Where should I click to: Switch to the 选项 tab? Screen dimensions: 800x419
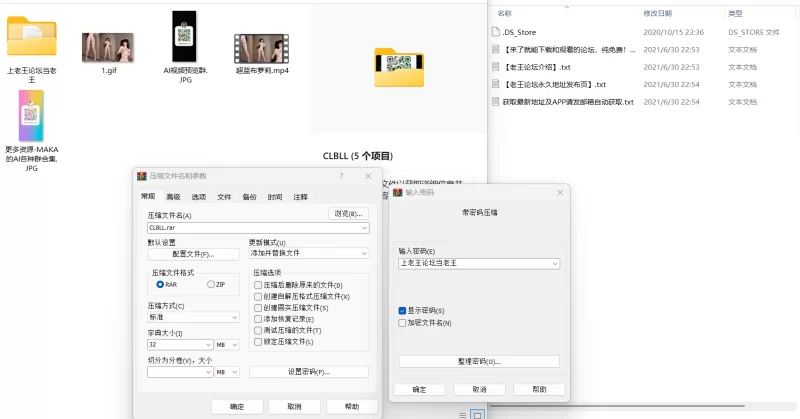[199, 197]
